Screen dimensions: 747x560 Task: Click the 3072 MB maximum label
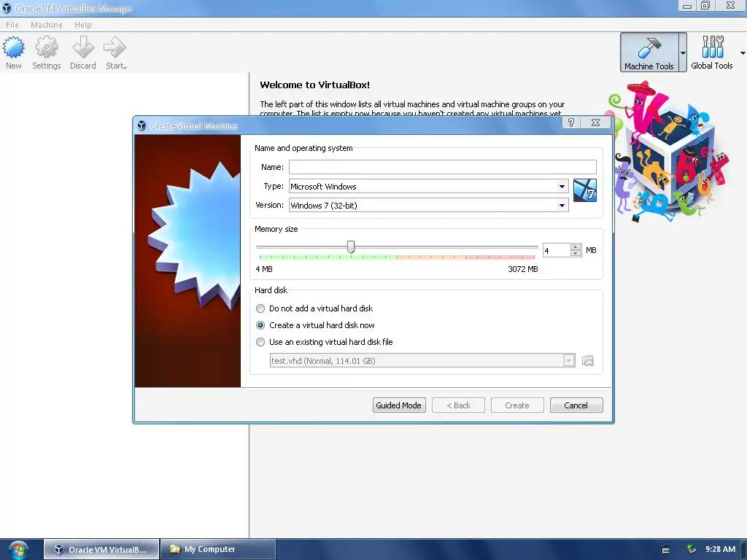522,269
